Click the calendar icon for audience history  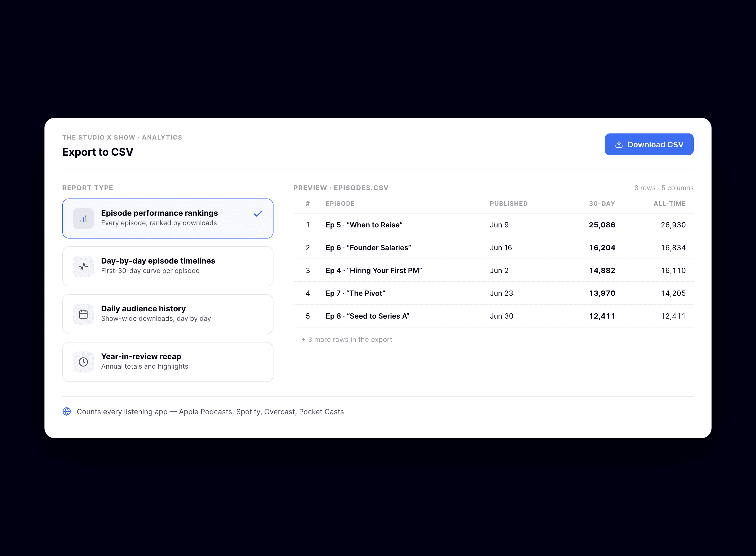(x=83, y=314)
